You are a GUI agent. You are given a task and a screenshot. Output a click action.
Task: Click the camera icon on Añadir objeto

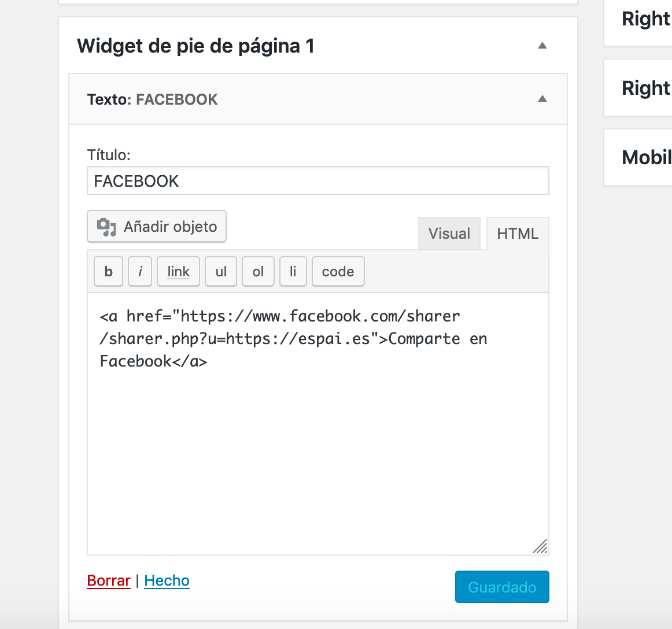point(106,227)
